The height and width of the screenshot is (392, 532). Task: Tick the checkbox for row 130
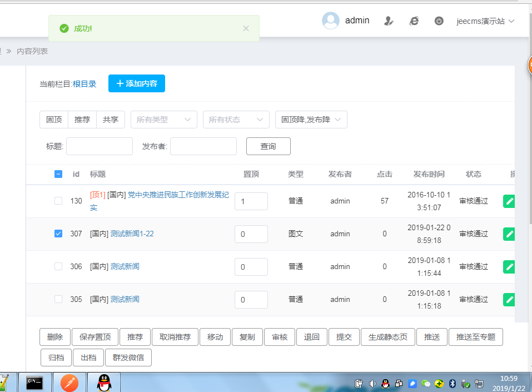(58, 201)
